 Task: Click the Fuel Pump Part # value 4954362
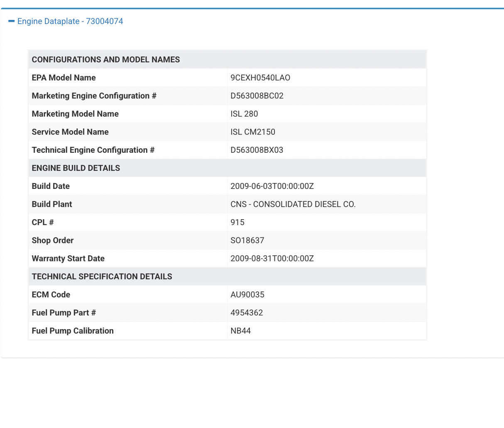247,313
